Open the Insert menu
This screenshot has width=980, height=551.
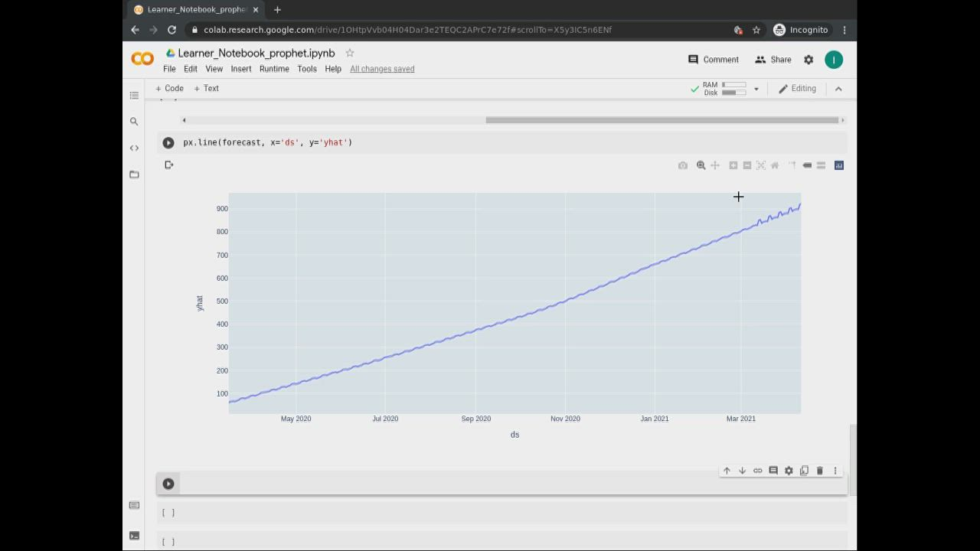pyautogui.click(x=241, y=69)
